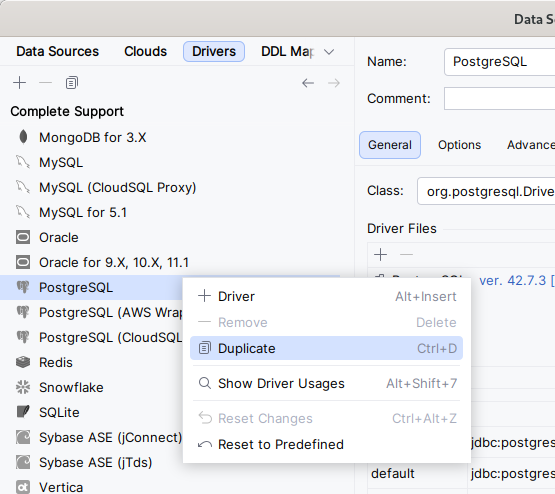Click the SQLite feather icon
This screenshot has width=555, height=494.
(x=23, y=412)
